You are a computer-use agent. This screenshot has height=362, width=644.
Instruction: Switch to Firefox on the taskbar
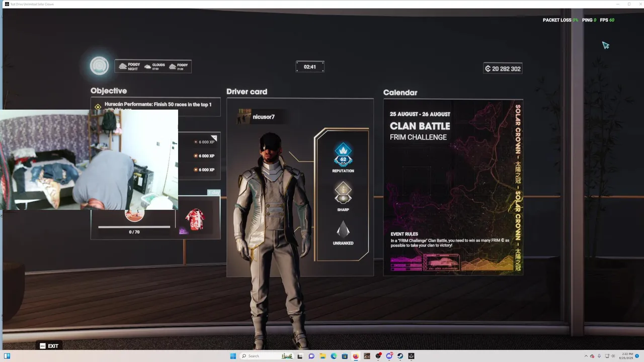[356, 356]
